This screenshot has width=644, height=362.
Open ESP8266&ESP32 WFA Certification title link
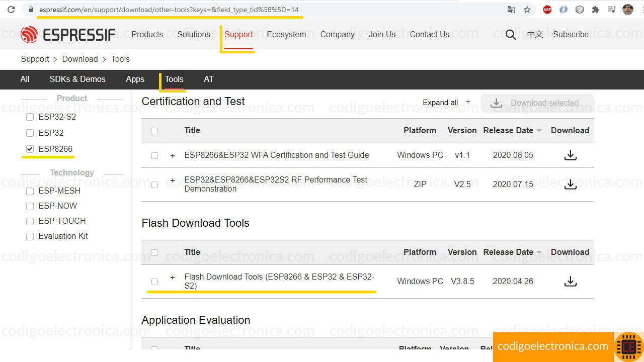point(277,155)
